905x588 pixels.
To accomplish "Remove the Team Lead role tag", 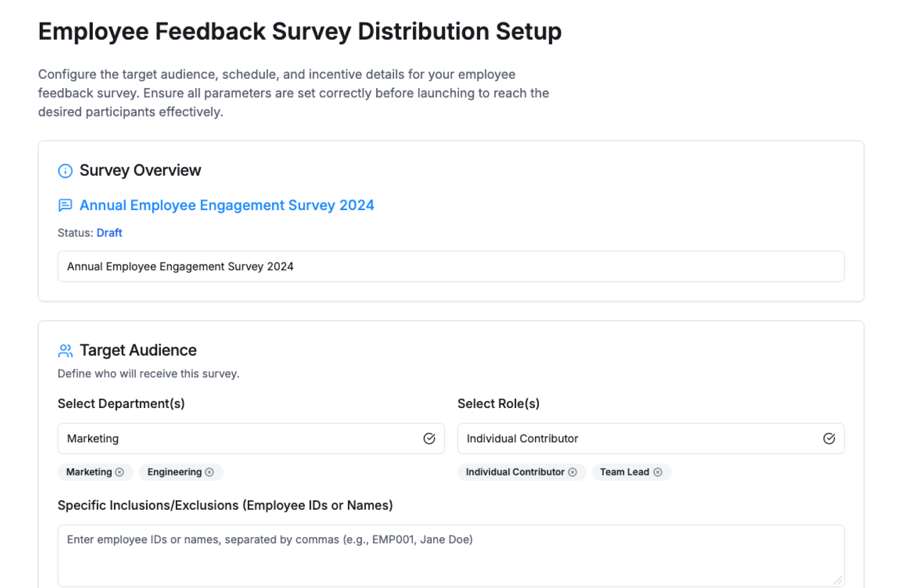I will tap(658, 472).
